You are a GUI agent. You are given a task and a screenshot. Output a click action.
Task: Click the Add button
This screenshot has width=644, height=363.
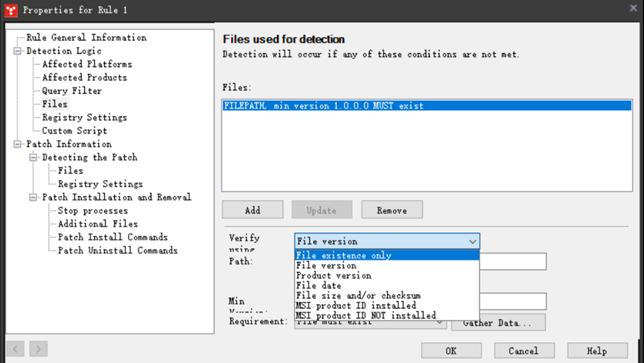252,210
